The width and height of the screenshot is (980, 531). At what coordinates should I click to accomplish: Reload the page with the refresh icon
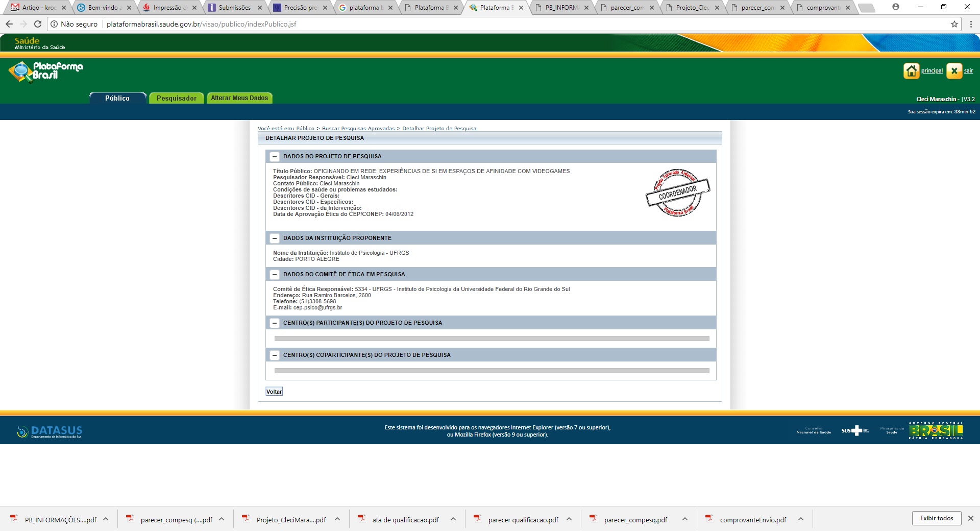(38, 24)
